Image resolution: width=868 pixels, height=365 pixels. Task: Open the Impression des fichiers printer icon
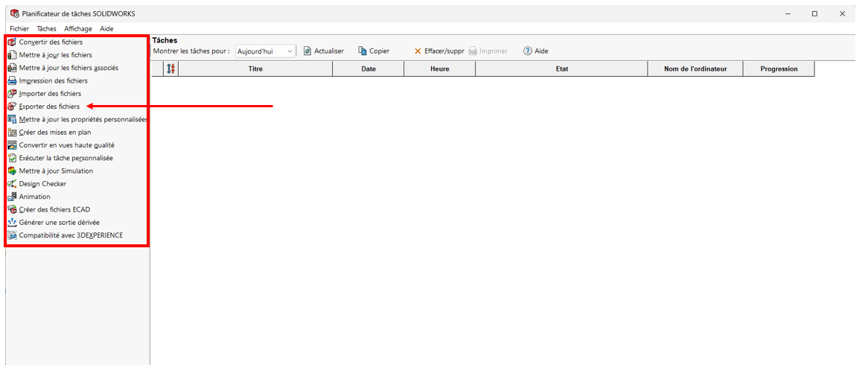(12, 80)
